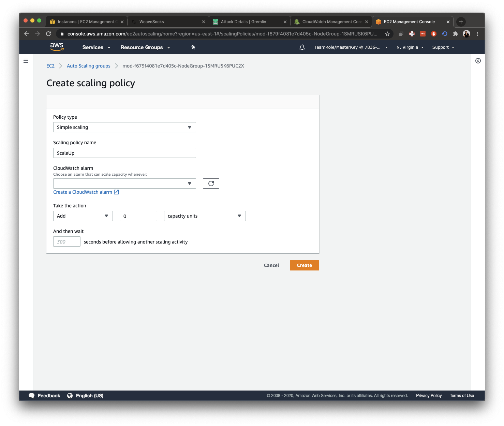Viewport: 504px width, 426px height.
Task: Click the capacity amount number field
Action: pos(138,216)
